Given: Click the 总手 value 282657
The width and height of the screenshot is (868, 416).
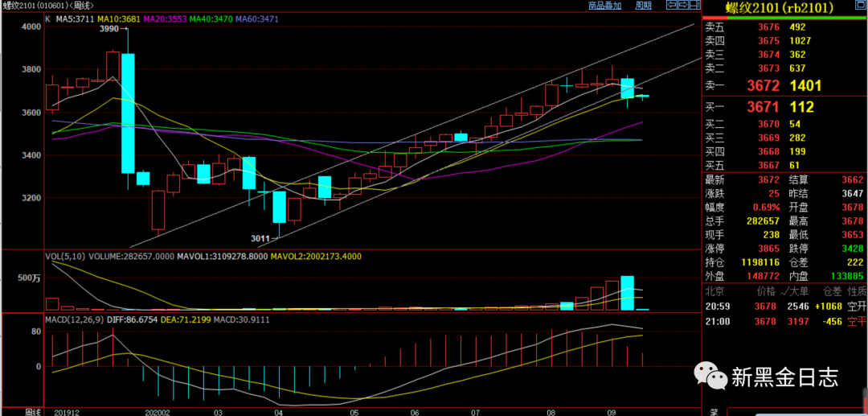Looking at the screenshot, I should click(765, 220).
